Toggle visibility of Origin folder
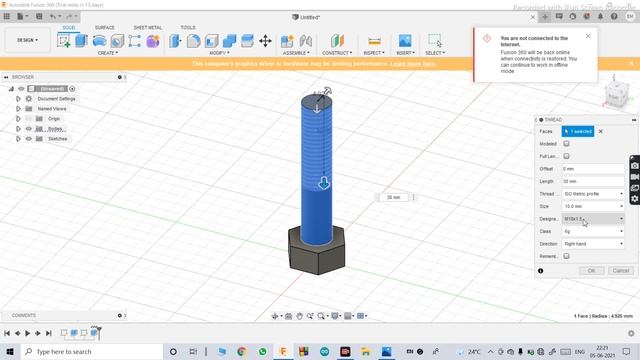The width and height of the screenshot is (640, 360). [29, 118]
